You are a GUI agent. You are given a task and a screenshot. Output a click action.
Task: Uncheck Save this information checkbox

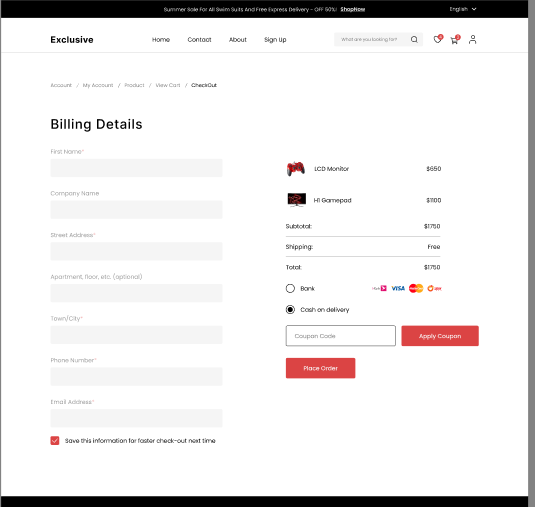[x=55, y=440]
